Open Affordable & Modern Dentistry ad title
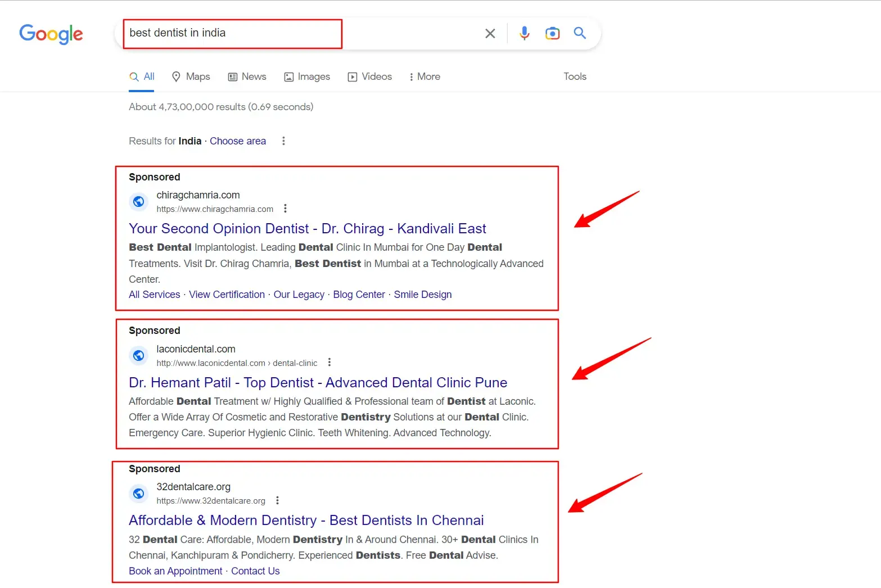Viewport: 881px width, 588px height. (x=306, y=521)
